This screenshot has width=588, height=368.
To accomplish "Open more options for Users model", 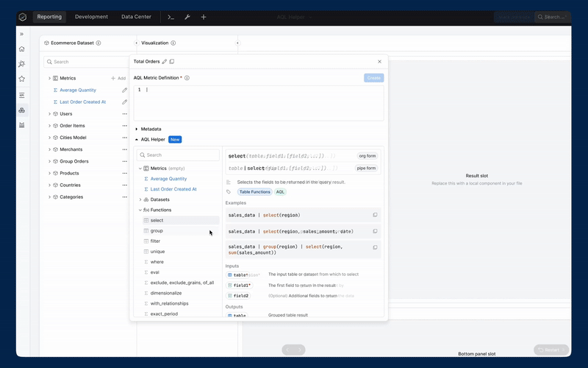I will [124, 114].
